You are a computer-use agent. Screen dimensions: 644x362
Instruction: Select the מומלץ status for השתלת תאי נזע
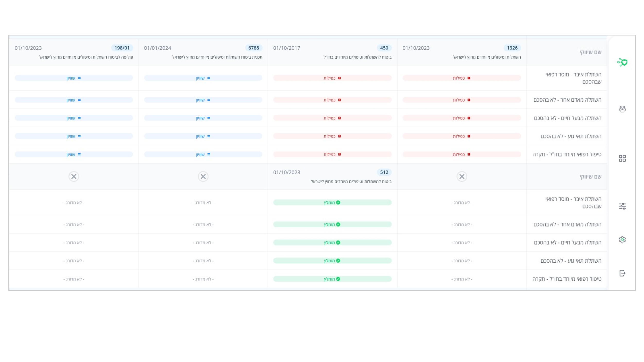pos(333,261)
